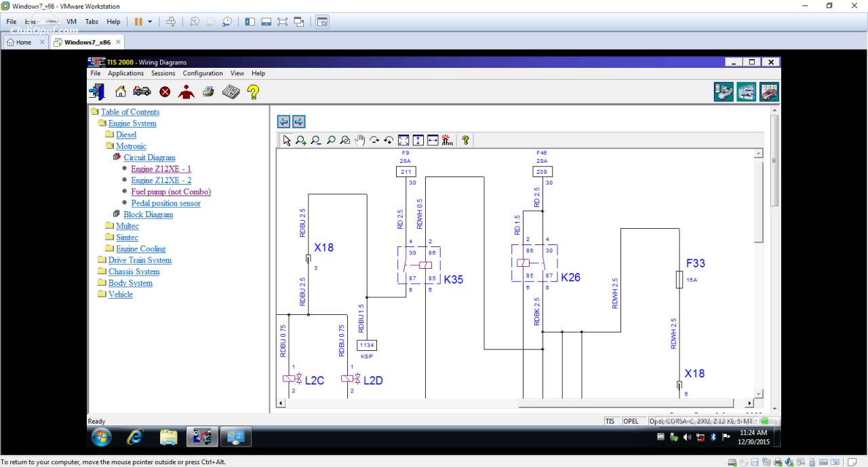Show the VMware library sidebar view
Viewport: 868px width, 467px height.
click(250, 22)
